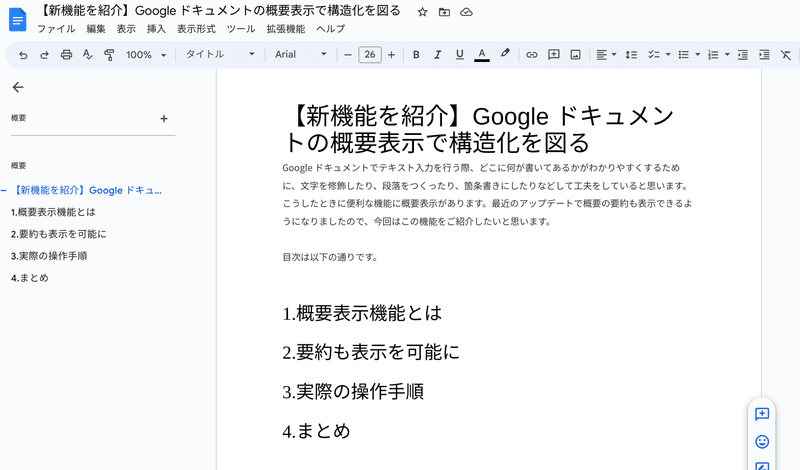The height and width of the screenshot is (470, 800).
Task: Toggle underline formatting
Action: [459, 55]
